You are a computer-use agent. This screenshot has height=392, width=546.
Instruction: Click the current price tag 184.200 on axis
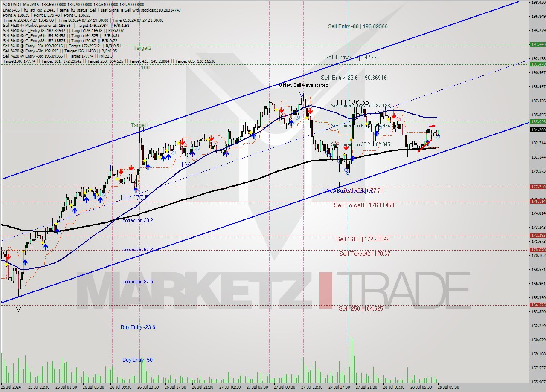pyautogui.click(x=537, y=130)
